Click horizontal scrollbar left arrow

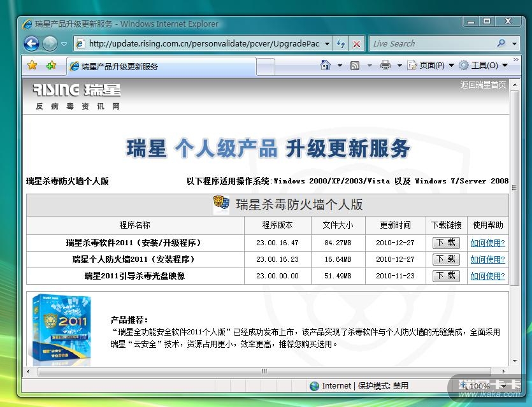coord(28,372)
